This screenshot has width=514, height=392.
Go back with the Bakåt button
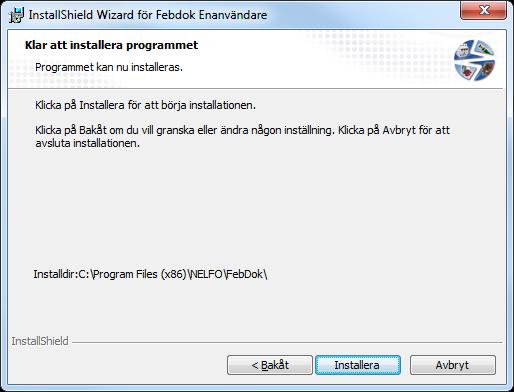pos(270,365)
